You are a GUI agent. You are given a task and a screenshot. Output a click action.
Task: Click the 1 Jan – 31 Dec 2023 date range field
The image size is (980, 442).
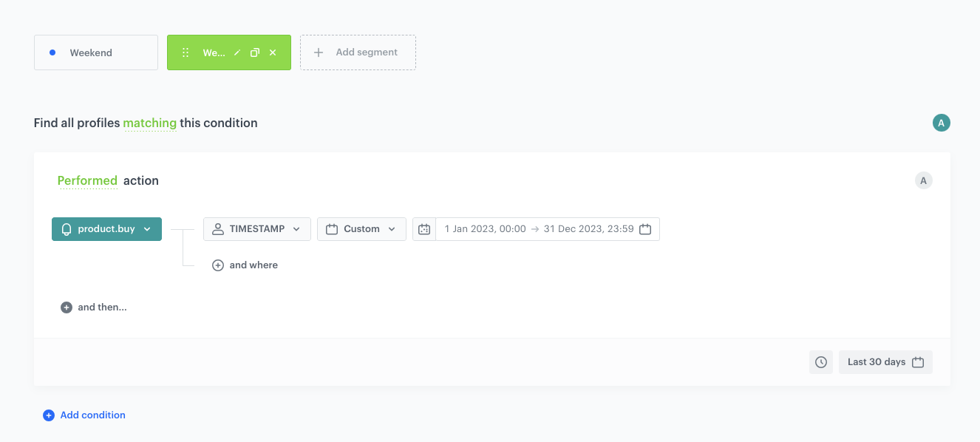coord(540,229)
